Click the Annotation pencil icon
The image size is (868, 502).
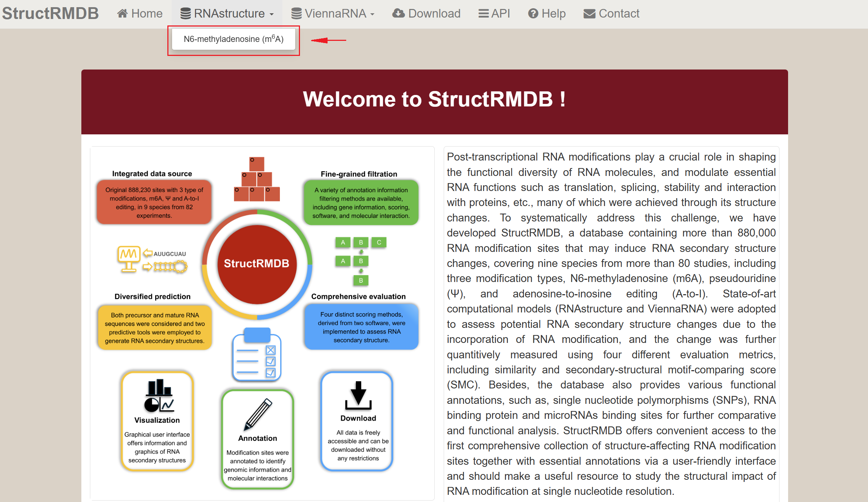tap(258, 414)
